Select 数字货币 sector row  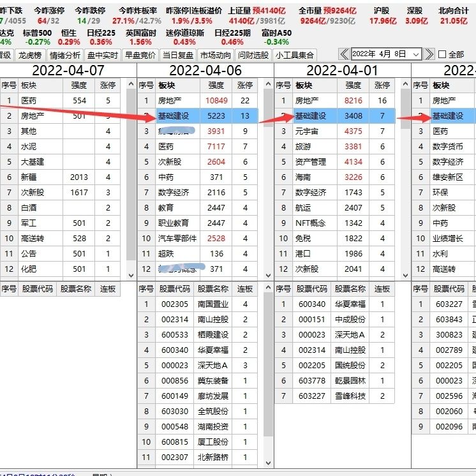click(x=444, y=147)
